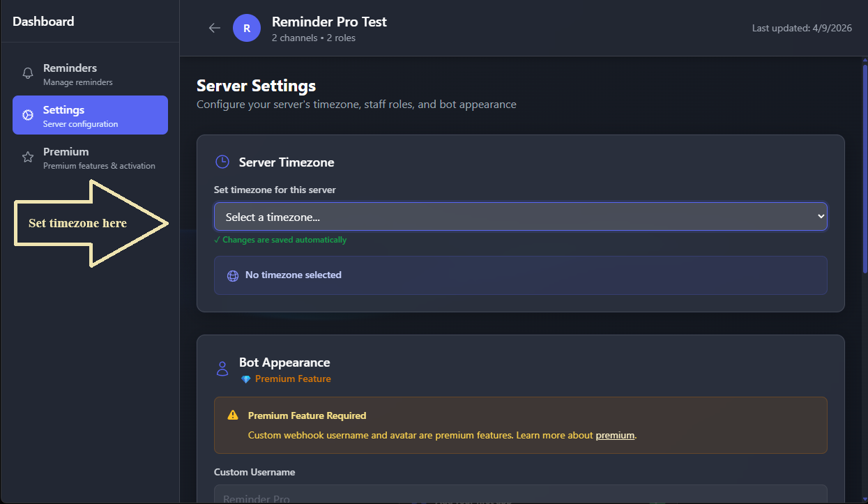Click the Custom Username input field

(x=520, y=494)
